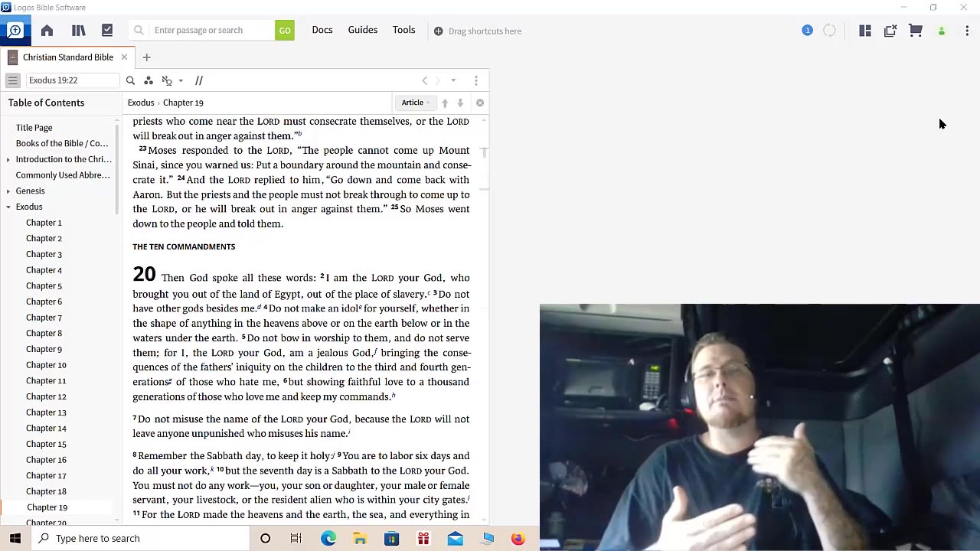Click the previous article up arrow
This screenshot has height=551, width=980.
tap(445, 103)
